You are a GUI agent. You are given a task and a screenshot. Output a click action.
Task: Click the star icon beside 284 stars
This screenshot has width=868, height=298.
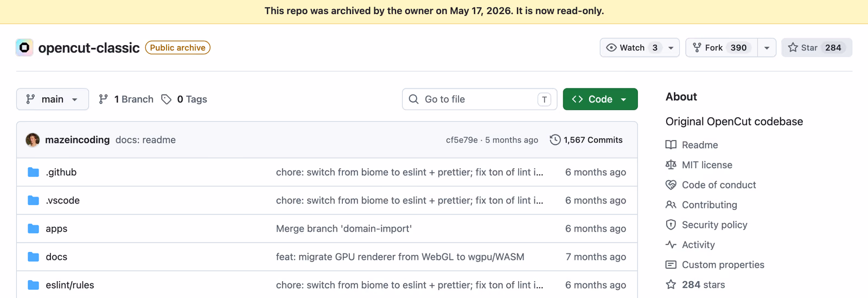pyautogui.click(x=671, y=284)
